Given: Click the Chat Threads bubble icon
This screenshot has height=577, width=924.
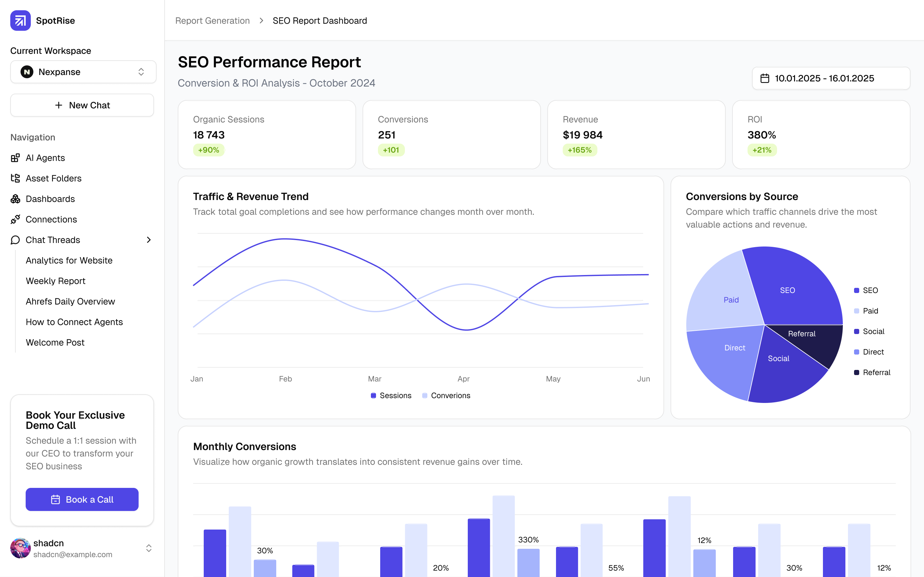Looking at the screenshot, I should pos(15,240).
